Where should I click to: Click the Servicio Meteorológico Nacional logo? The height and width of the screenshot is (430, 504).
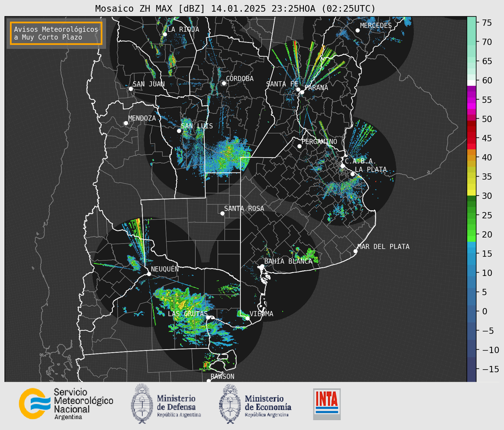point(35,403)
